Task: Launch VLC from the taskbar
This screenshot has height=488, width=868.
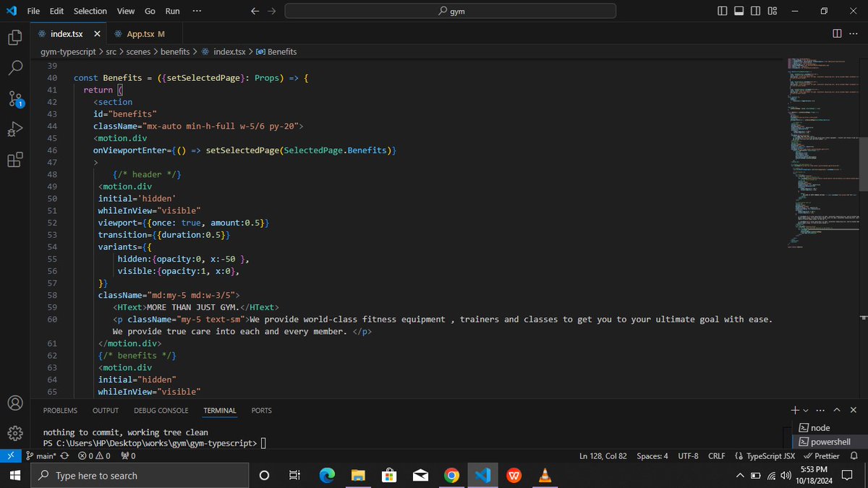Action: pos(545,476)
